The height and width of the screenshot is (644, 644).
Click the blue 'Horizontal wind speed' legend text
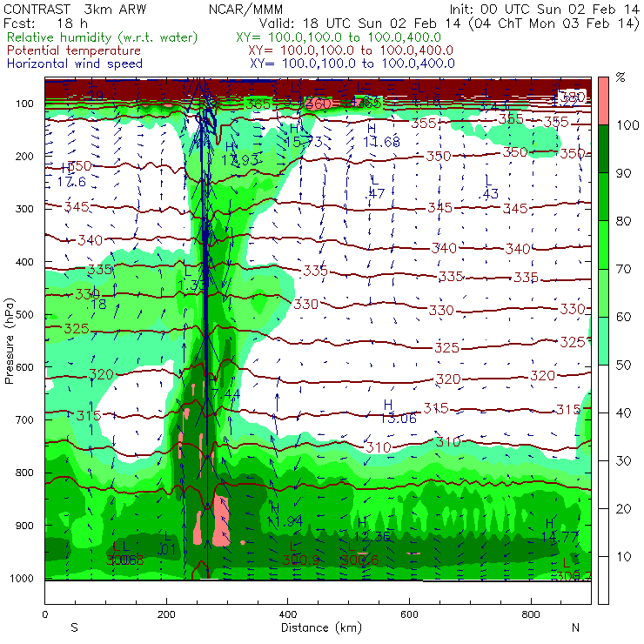pos(75,64)
